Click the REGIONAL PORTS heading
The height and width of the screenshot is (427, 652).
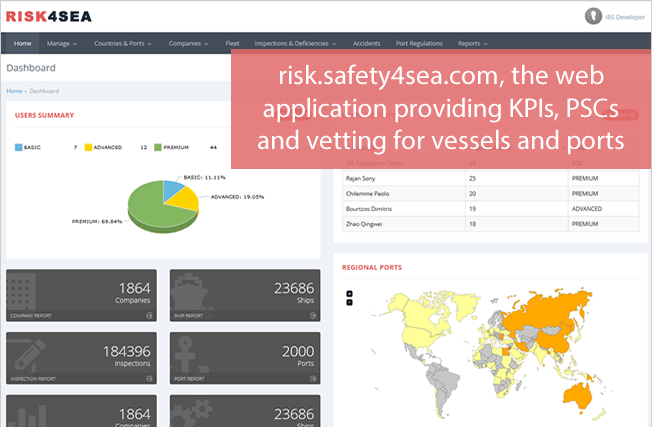coord(372,268)
